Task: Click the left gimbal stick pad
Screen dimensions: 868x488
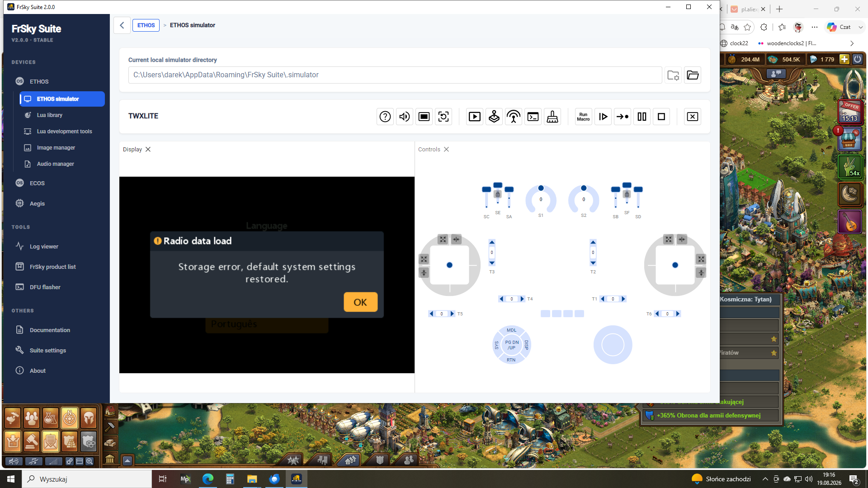Action: (449, 265)
